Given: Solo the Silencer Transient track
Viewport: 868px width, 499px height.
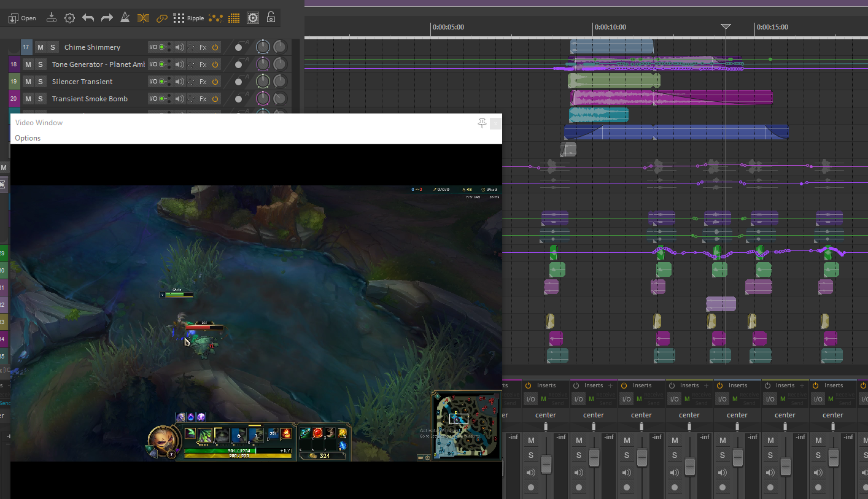Looking at the screenshot, I should [x=41, y=82].
